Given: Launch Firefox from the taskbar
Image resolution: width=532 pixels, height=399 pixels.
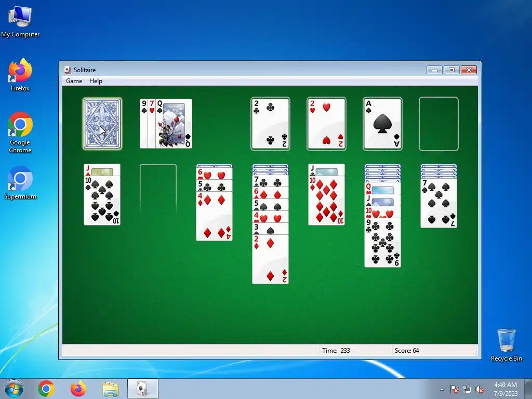Looking at the screenshot, I should point(78,389).
